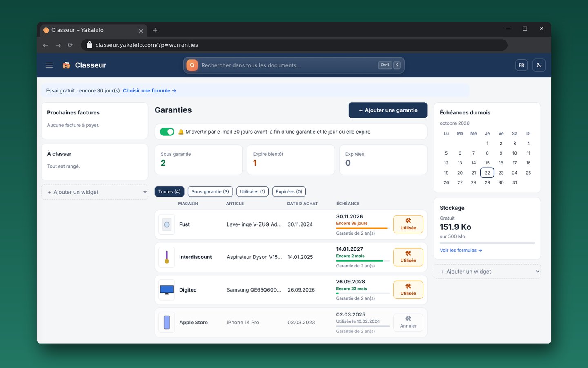Select the Toutes (4) filter tab
This screenshot has width=588, height=368.
click(169, 192)
